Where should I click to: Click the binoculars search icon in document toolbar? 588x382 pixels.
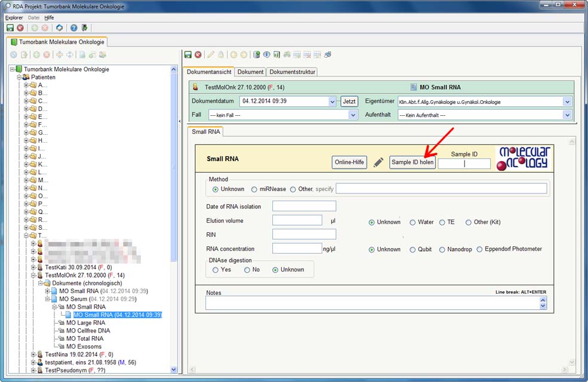point(287,54)
